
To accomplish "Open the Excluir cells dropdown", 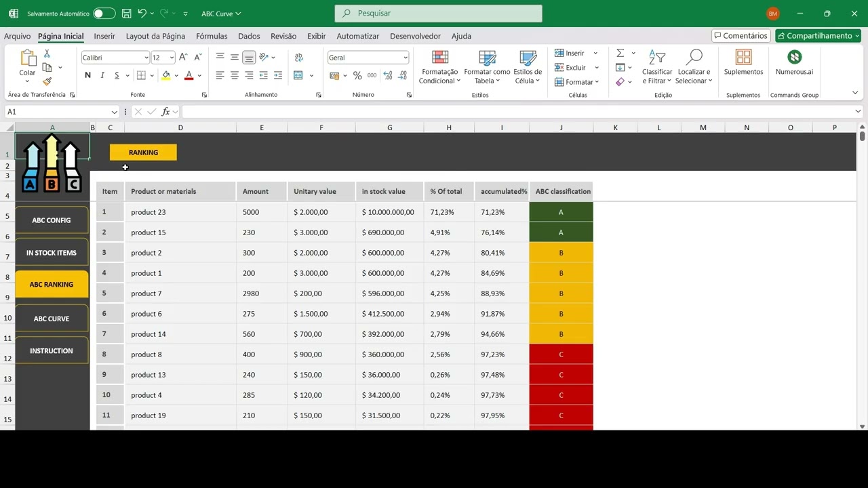I will coord(597,68).
